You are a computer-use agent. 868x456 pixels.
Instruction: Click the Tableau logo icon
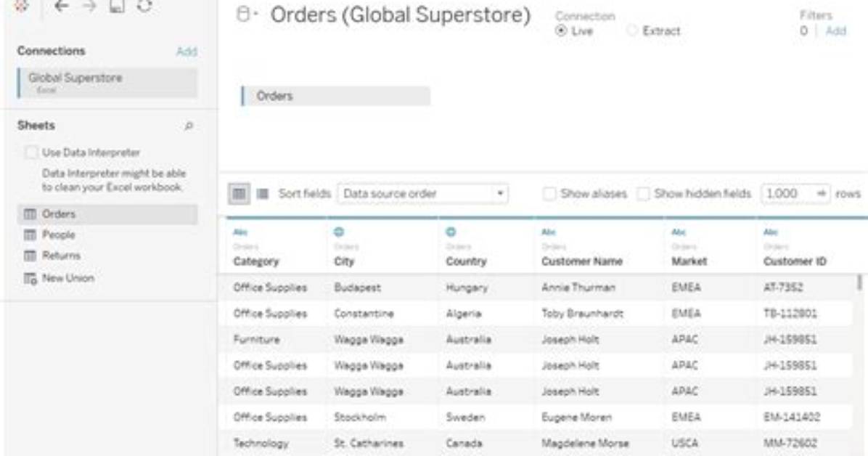[x=21, y=6]
